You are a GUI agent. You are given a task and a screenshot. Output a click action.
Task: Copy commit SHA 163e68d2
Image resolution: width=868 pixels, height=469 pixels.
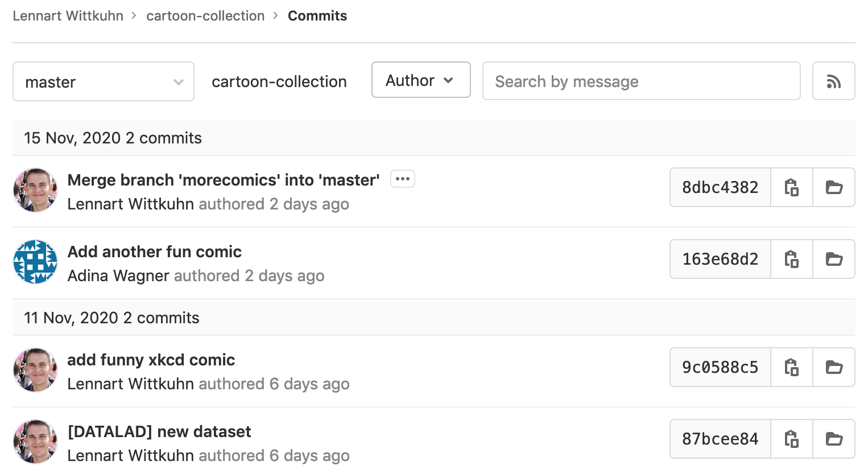[x=791, y=259]
